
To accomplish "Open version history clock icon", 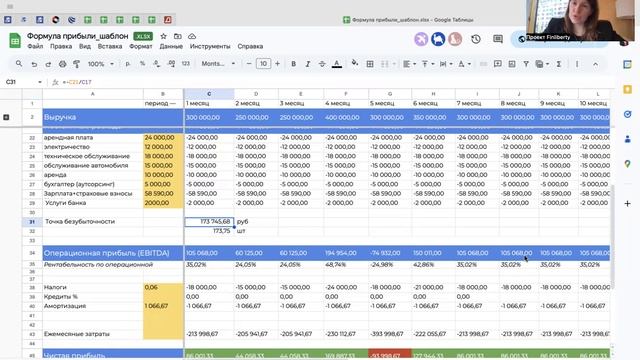I will click(476, 39).
